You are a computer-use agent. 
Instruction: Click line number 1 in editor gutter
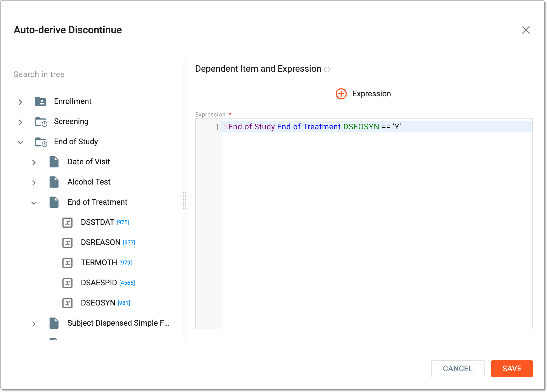pos(217,127)
